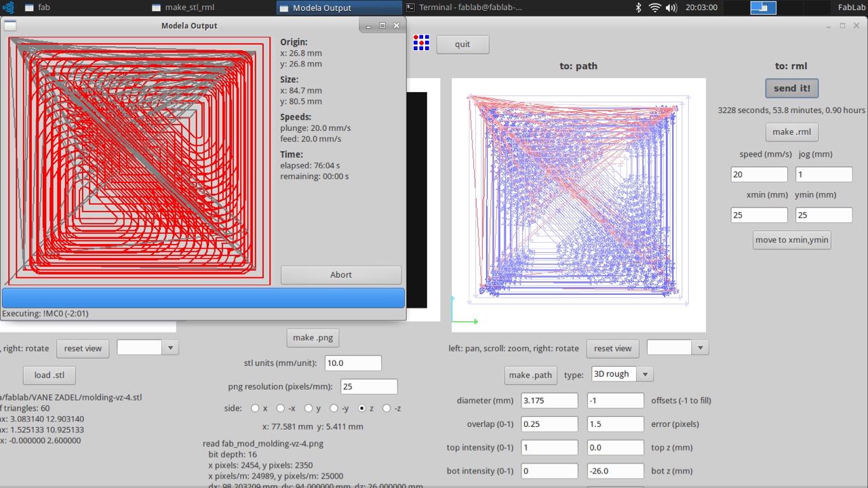The width and height of the screenshot is (868, 488).
Task: Click the load .stl button
Action: [50, 375]
